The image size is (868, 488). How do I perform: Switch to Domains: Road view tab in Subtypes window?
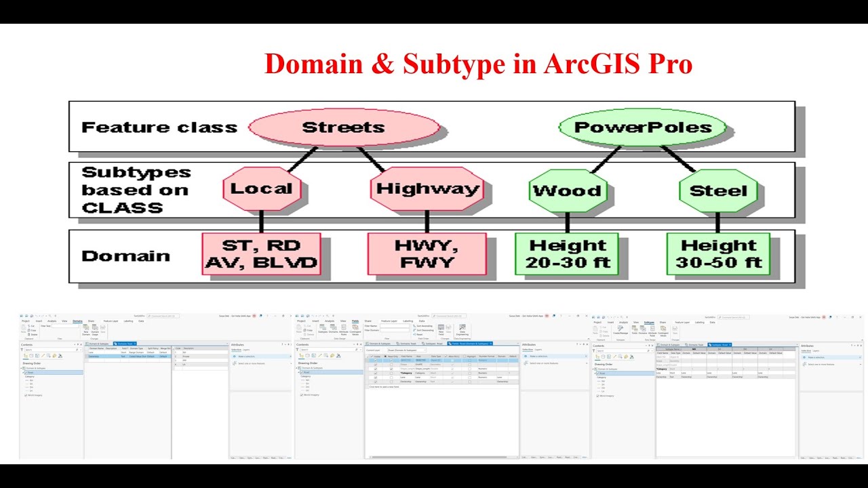point(694,344)
